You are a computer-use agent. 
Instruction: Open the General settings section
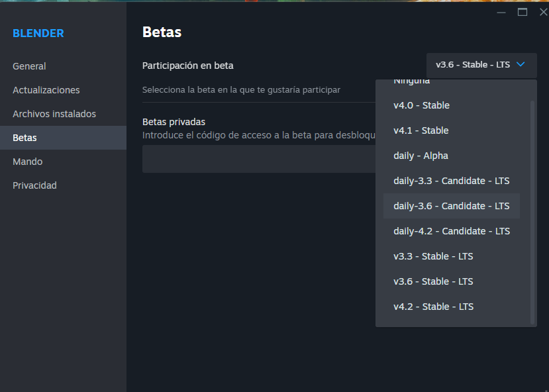point(29,66)
